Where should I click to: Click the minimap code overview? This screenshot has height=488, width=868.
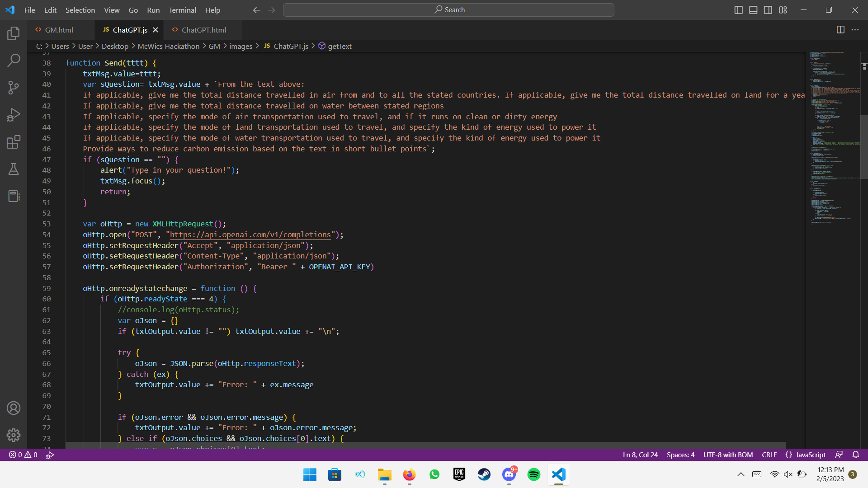coord(832,136)
